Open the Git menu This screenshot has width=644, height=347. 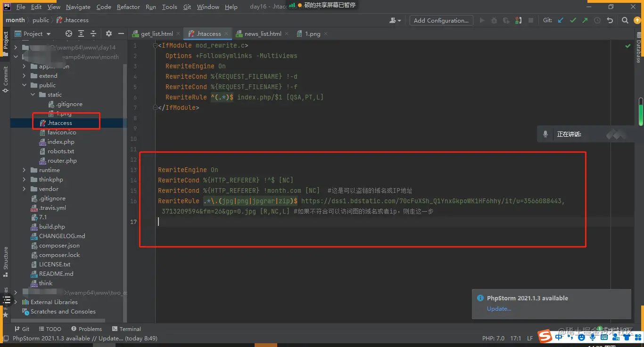coord(187,7)
